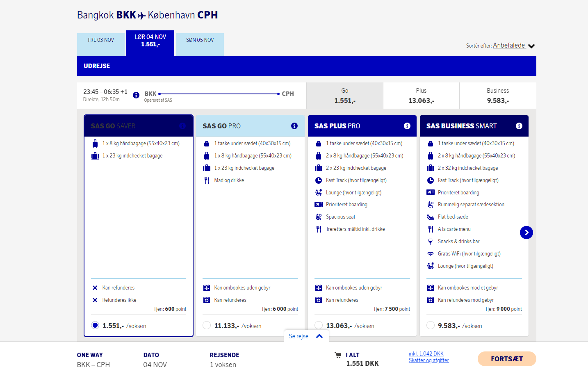Select the Business 9.583,- fare class column
Screen dimensions: 588x374
pos(498,96)
